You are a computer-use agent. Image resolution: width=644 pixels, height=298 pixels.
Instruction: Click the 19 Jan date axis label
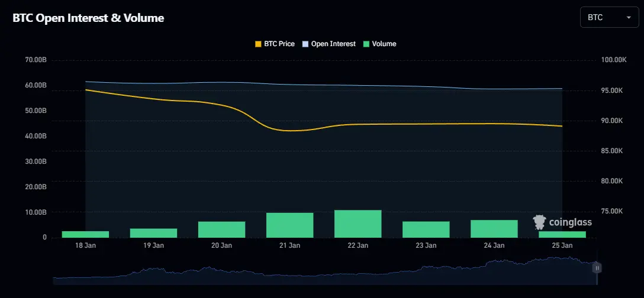point(154,245)
